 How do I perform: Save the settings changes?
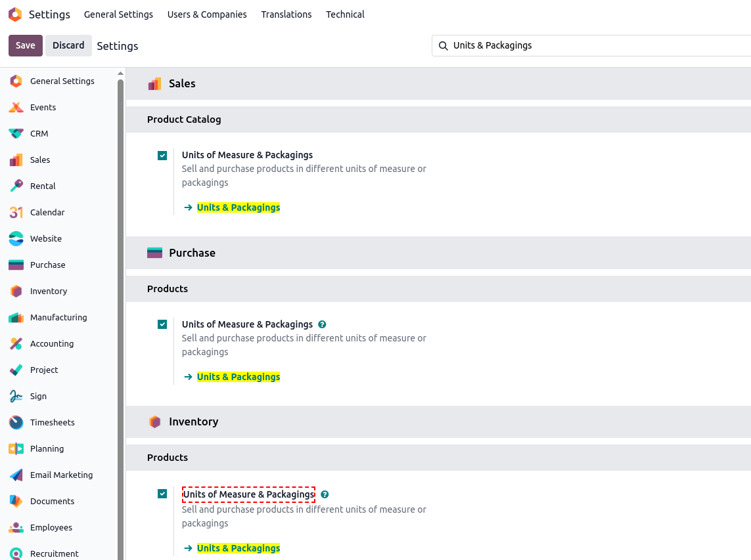point(26,45)
